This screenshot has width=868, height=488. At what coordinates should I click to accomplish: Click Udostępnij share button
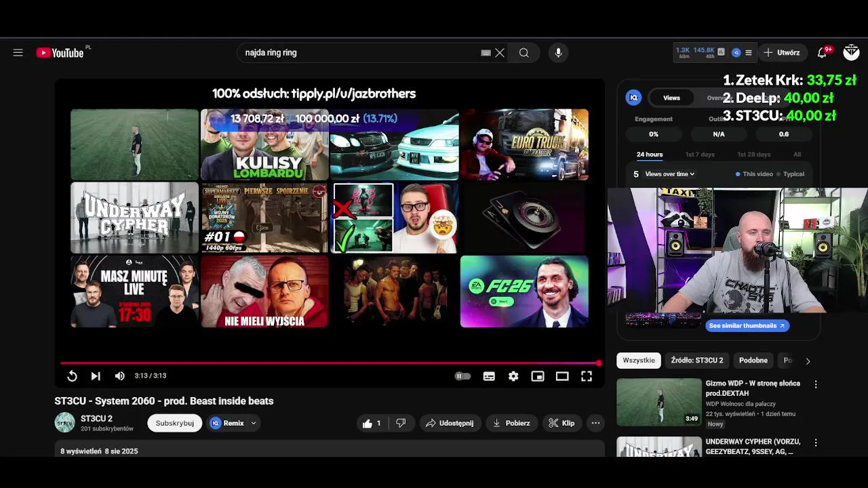point(450,423)
